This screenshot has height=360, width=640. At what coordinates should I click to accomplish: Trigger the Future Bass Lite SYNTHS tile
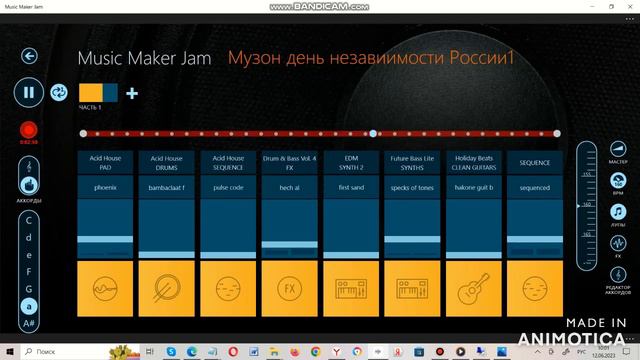[x=412, y=289]
